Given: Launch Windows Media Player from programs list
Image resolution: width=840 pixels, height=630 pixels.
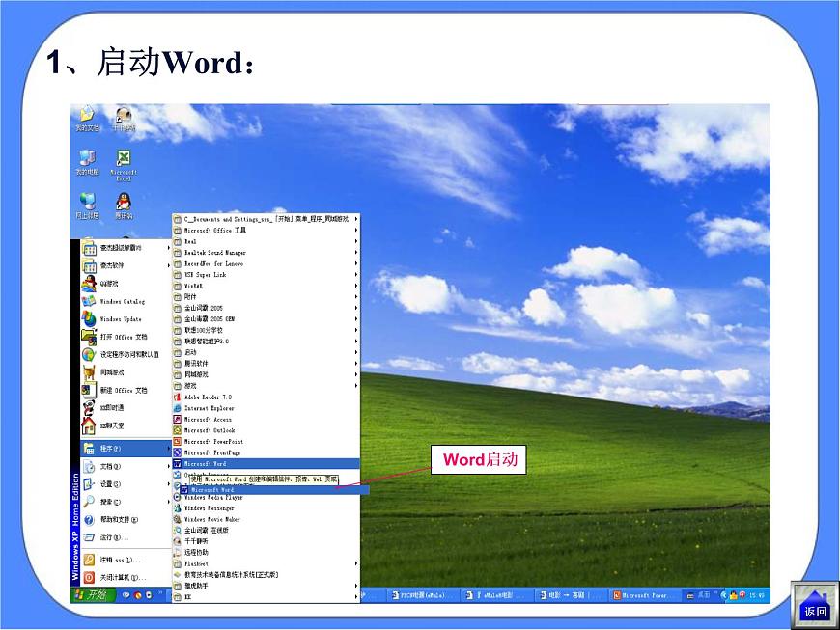Looking at the screenshot, I should click(x=266, y=498).
